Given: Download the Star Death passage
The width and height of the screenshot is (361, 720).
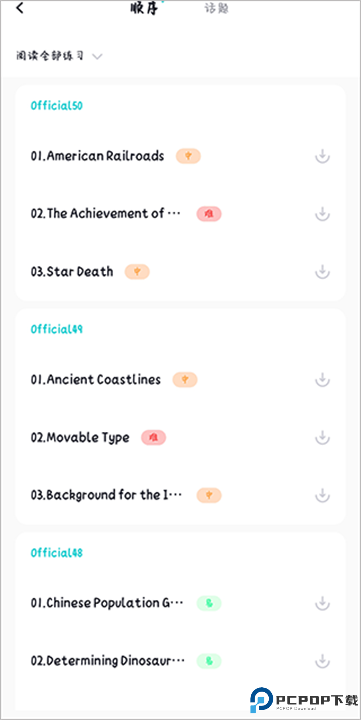Looking at the screenshot, I should click(x=322, y=271).
